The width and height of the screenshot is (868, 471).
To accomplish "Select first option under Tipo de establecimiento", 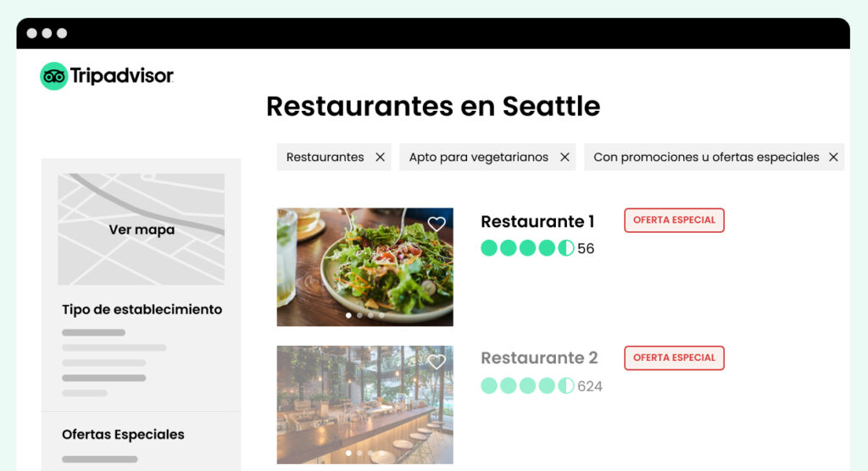I will [x=93, y=333].
